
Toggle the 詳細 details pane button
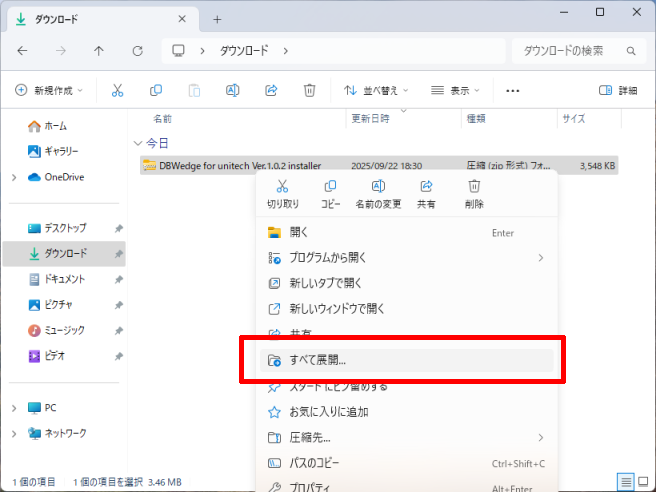[617, 90]
